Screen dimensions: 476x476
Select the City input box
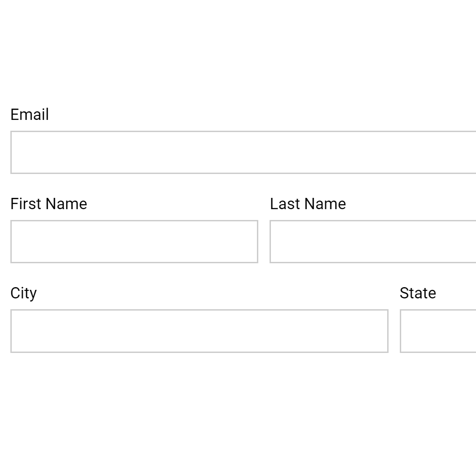tap(199, 331)
